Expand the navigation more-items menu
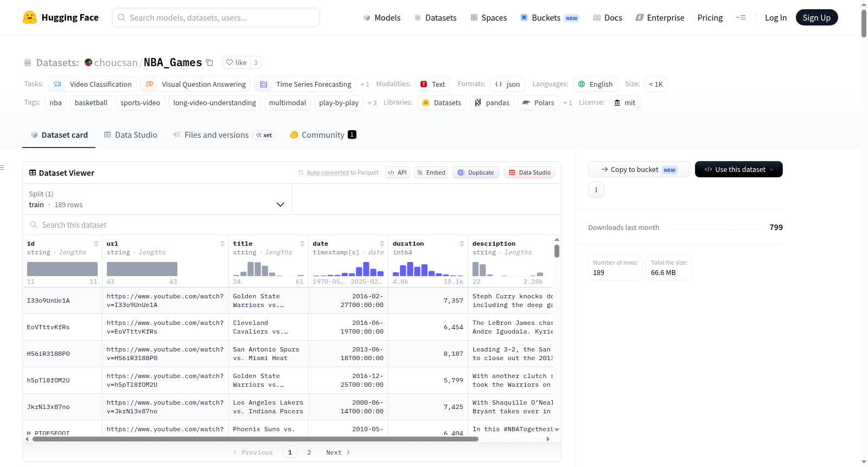The image size is (868, 467). pyautogui.click(x=741, y=17)
